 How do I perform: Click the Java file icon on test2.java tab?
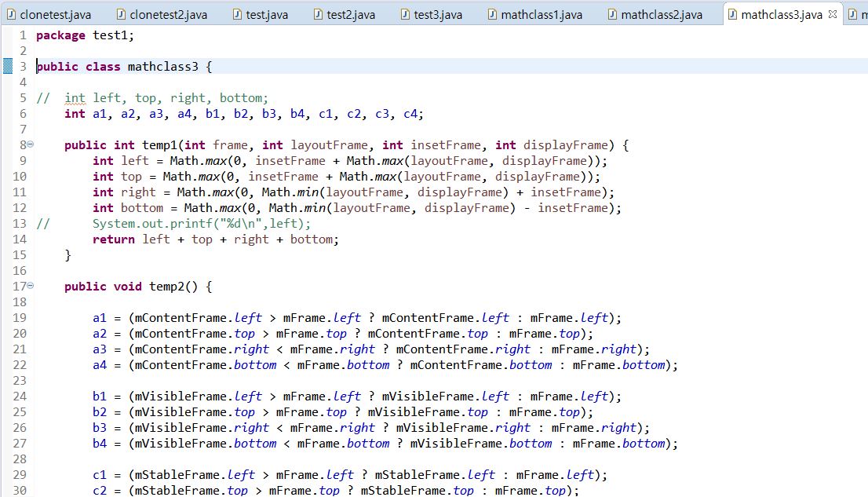(x=318, y=14)
